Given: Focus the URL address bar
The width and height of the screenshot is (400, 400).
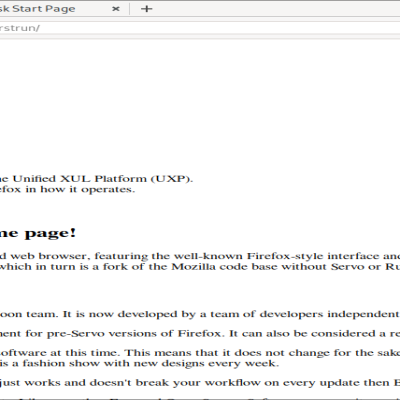Looking at the screenshot, I should coord(200,28).
